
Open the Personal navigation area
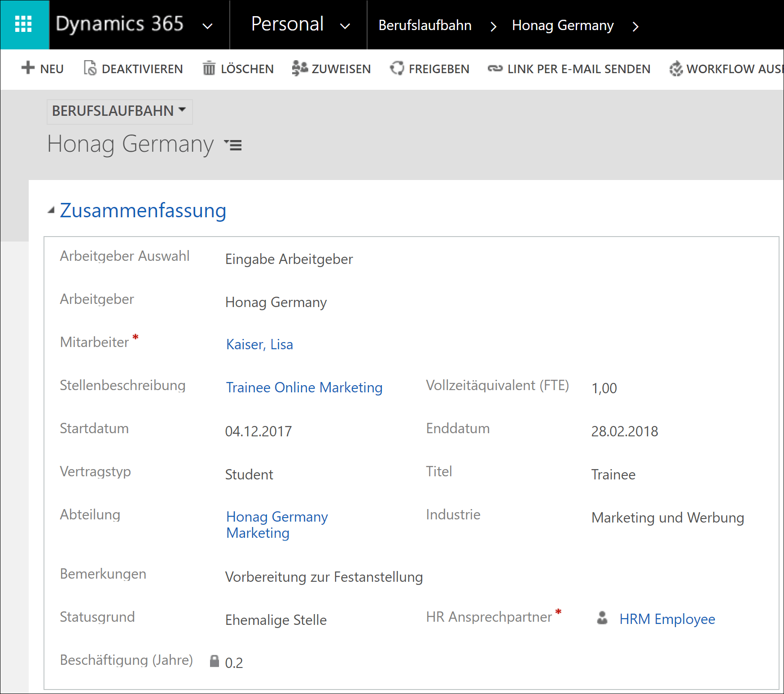287,24
